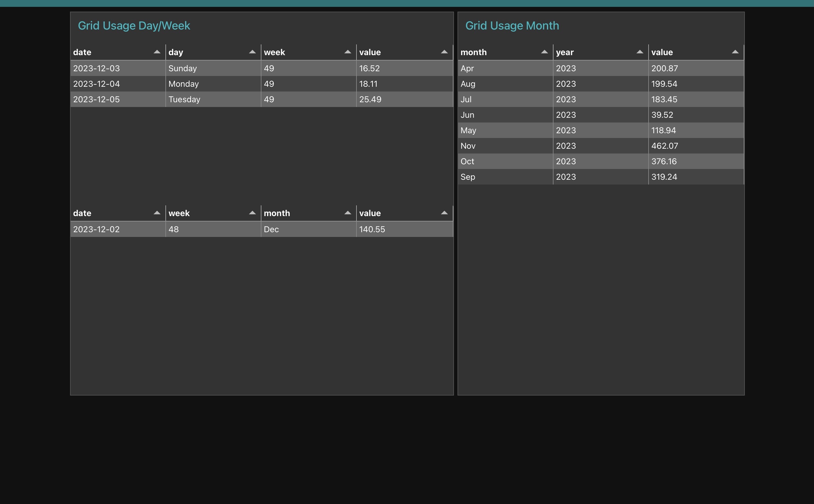Sort lower table by month column arrow

click(348, 213)
